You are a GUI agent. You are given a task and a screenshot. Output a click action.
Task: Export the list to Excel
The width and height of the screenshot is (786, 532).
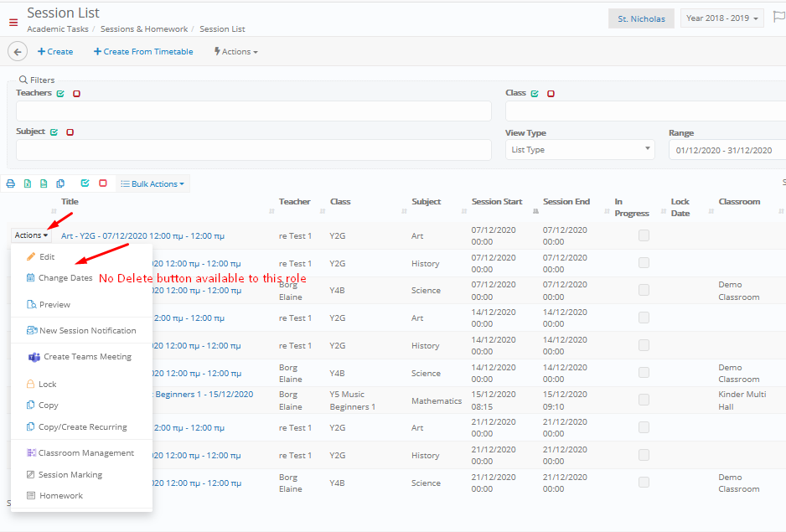pyautogui.click(x=28, y=183)
